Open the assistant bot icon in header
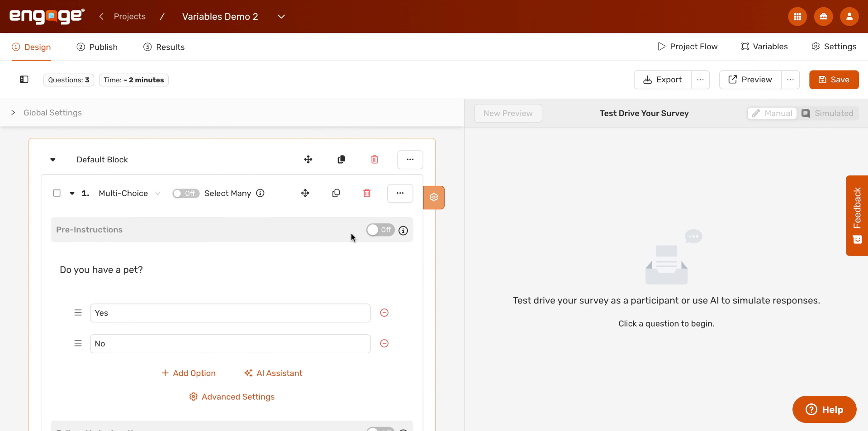Viewport: 868px width, 431px height. pyautogui.click(x=823, y=17)
